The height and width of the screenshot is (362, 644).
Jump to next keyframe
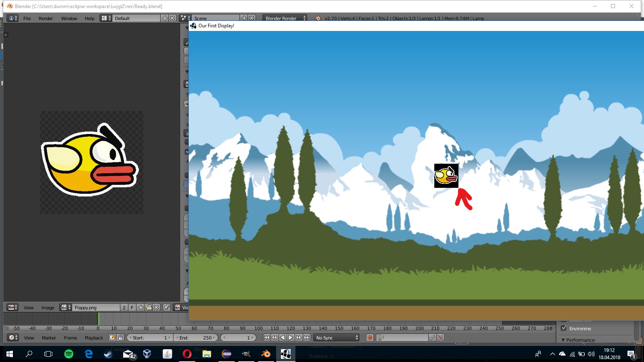pos(299,337)
